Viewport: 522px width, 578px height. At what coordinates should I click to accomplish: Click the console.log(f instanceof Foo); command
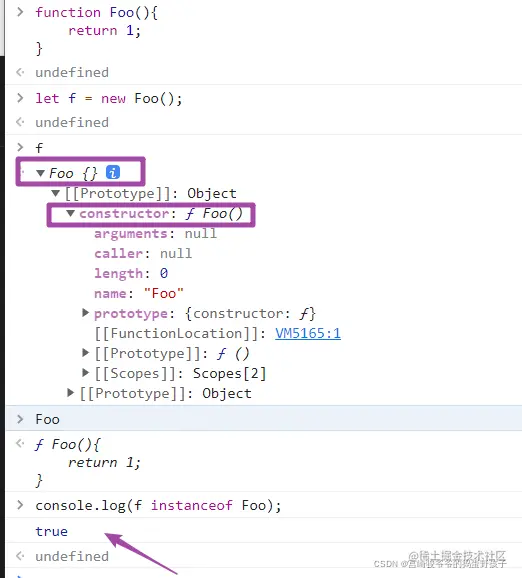click(158, 505)
